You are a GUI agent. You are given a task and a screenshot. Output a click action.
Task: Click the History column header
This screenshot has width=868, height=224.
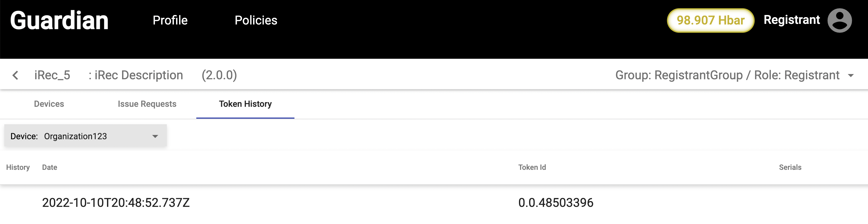point(18,167)
